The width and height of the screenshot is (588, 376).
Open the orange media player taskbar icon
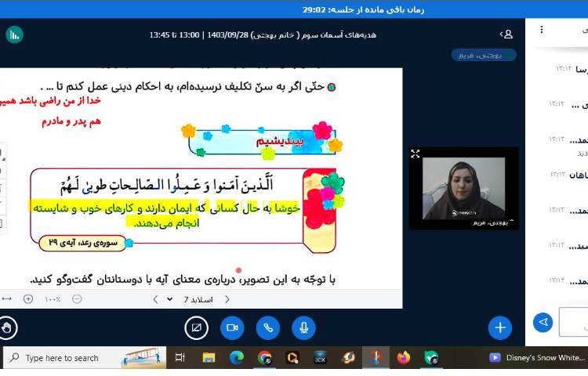pos(292,358)
